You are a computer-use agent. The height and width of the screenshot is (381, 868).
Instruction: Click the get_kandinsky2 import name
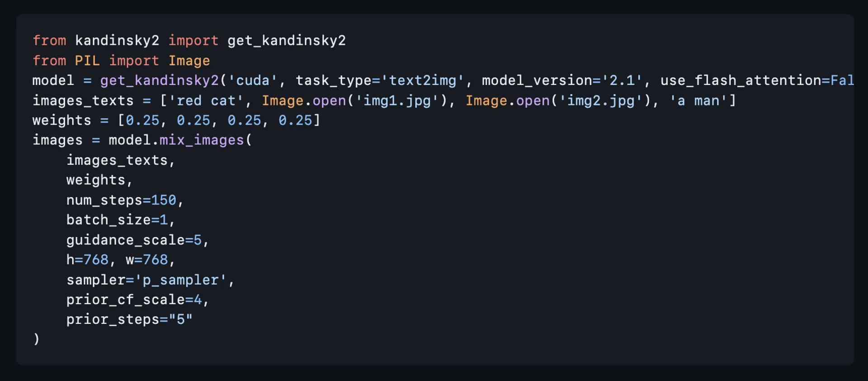[x=287, y=41]
